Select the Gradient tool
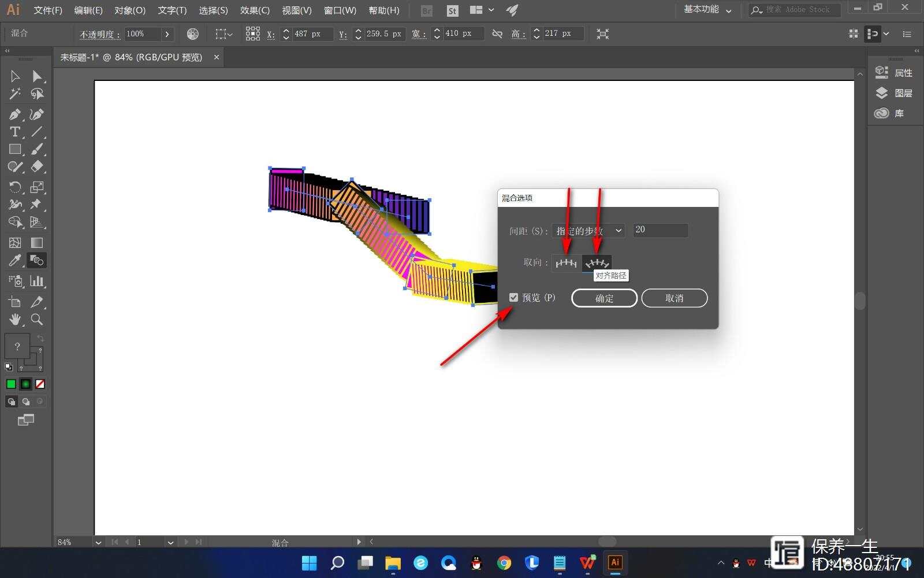This screenshot has height=578, width=924. coord(37,243)
